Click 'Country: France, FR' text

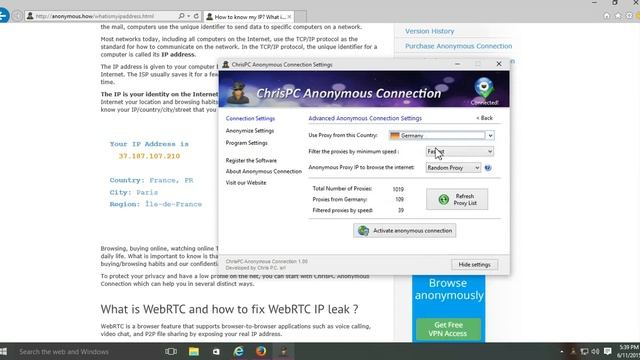click(x=151, y=180)
